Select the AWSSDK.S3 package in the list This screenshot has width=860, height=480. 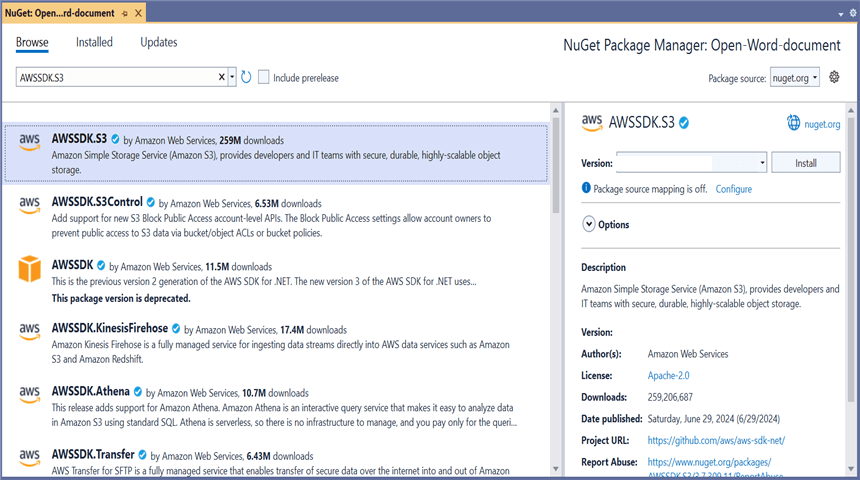276,153
